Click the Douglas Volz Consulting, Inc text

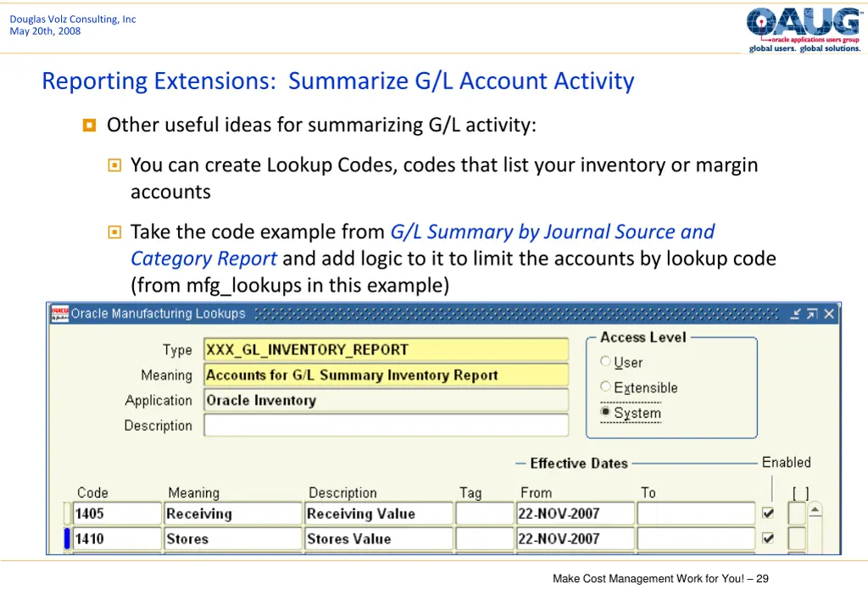(x=73, y=19)
